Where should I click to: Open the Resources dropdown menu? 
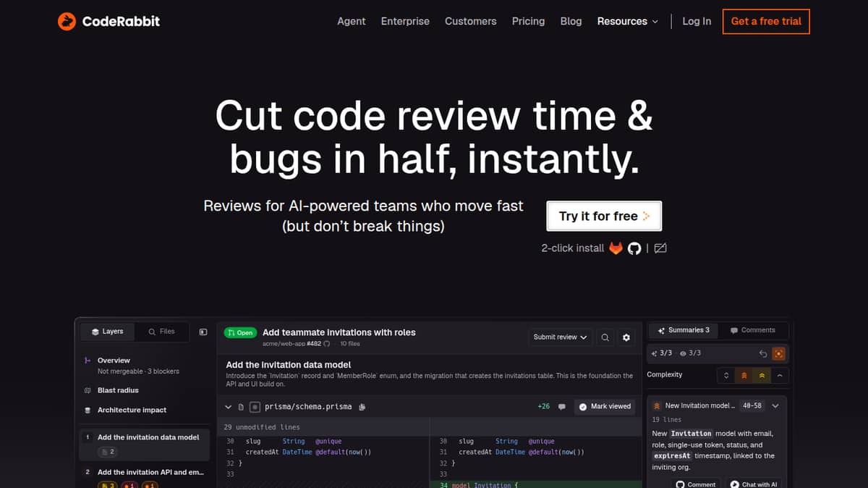tap(627, 22)
